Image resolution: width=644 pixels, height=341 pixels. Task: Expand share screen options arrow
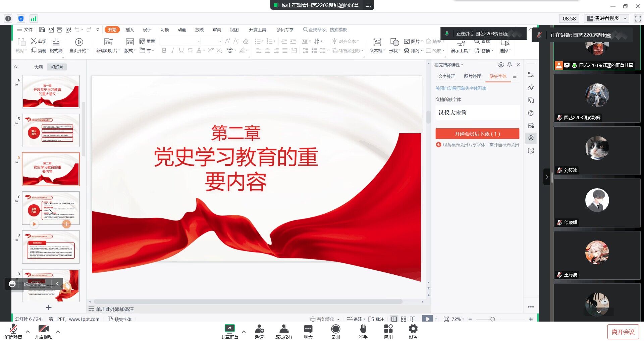[x=244, y=332]
